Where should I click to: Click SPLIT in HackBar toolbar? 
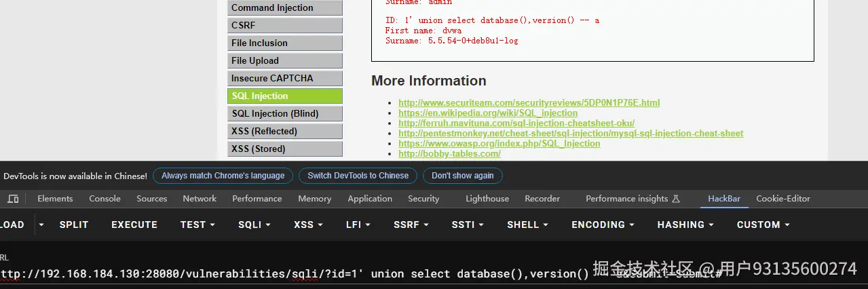pos(74,225)
